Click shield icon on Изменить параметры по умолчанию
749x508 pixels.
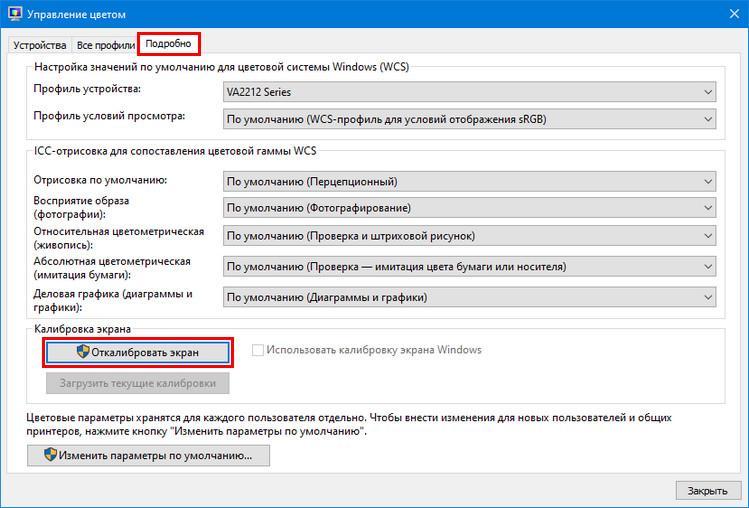[x=50, y=454]
